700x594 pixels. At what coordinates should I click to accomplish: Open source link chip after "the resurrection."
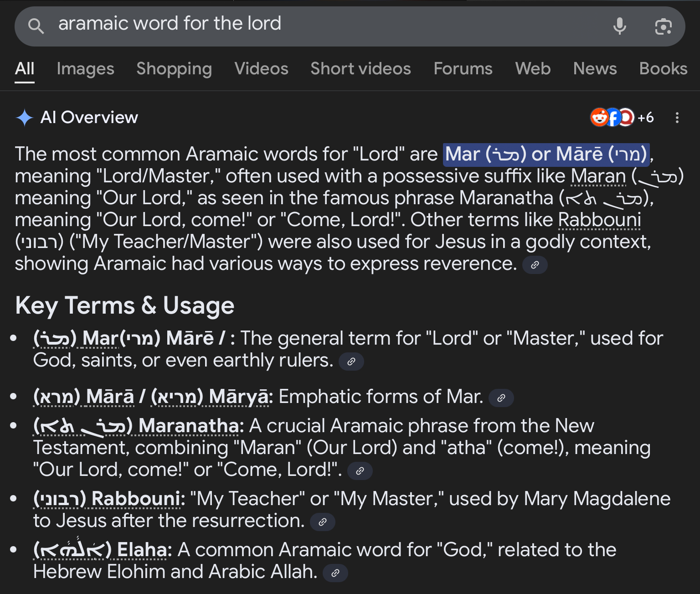pyautogui.click(x=323, y=522)
